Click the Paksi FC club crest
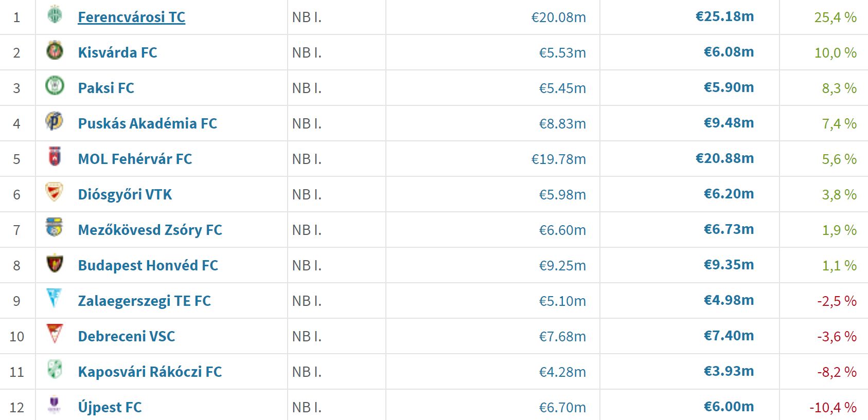 55,85
